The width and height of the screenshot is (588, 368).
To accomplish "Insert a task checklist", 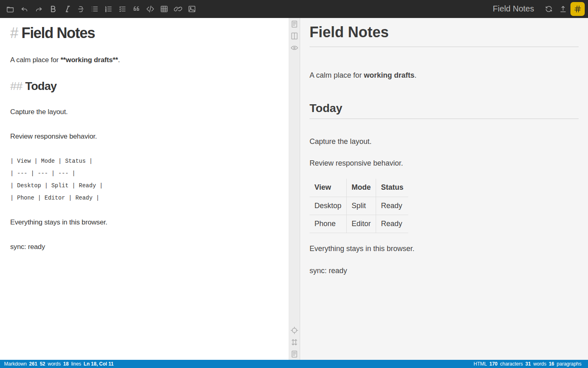I will [x=122, y=9].
